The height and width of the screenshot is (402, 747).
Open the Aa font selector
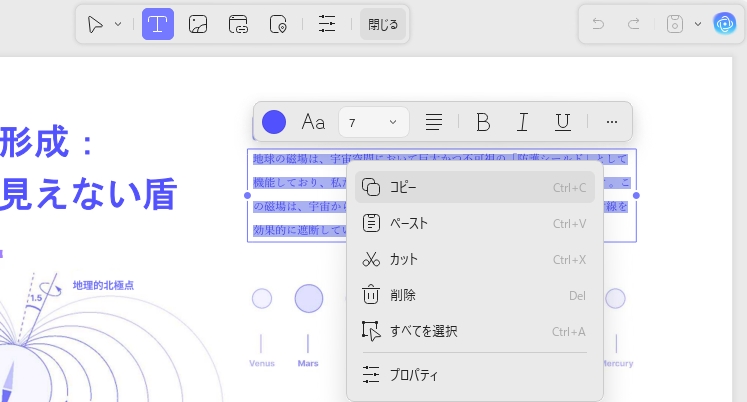[x=313, y=122]
